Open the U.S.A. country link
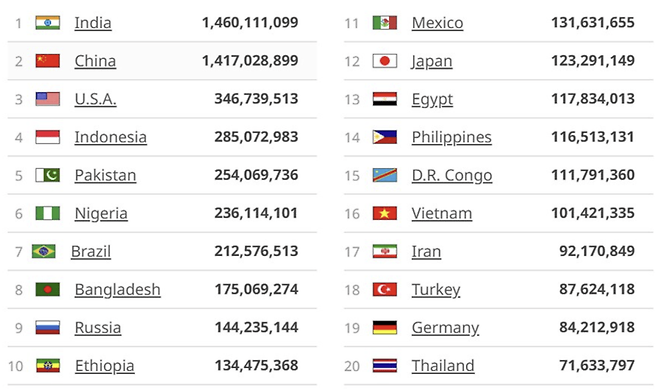 pyautogui.click(x=95, y=99)
